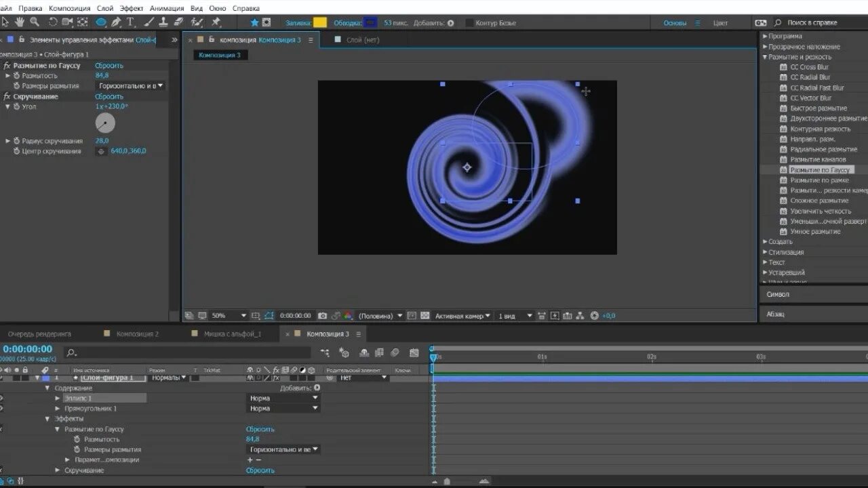The width and height of the screenshot is (868, 488).
Task: Click the angle dial for Скручивание
Action: tap(105, 123)
